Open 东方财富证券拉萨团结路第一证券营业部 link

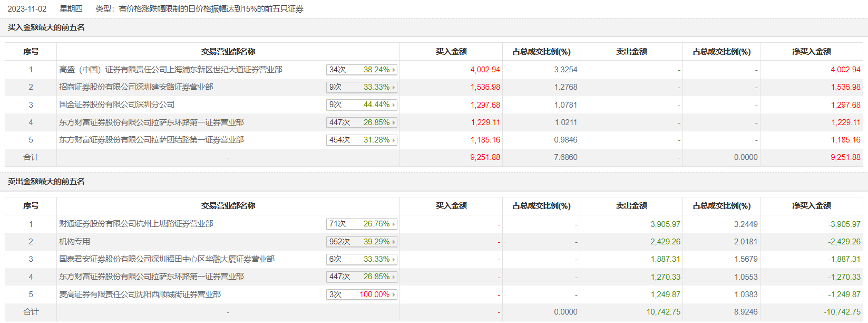tap(151, 140)
